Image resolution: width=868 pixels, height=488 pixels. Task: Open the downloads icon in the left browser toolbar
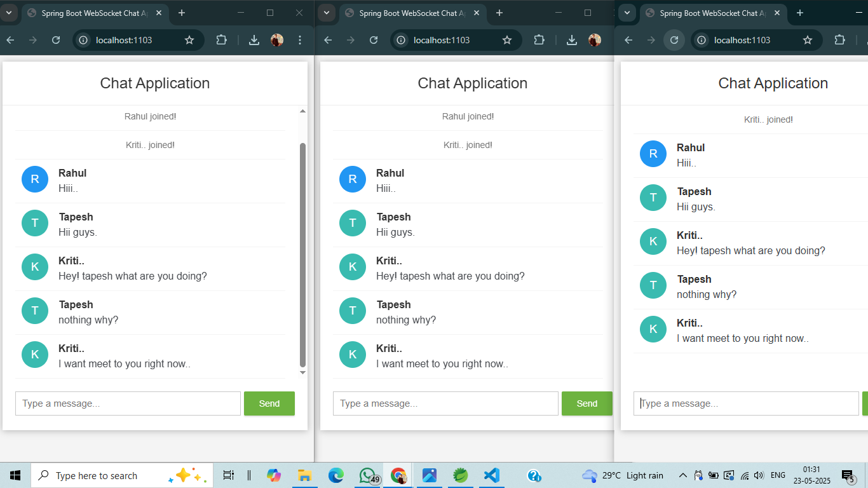pos(254,39)
